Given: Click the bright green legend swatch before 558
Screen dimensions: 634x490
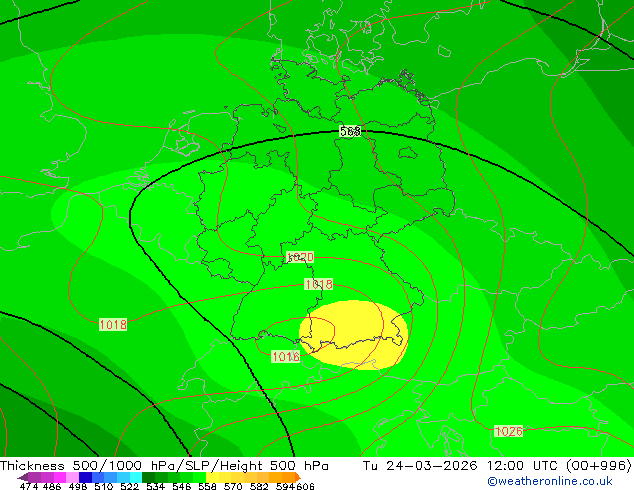Looking at the screenshot, I should pos(199,477).
